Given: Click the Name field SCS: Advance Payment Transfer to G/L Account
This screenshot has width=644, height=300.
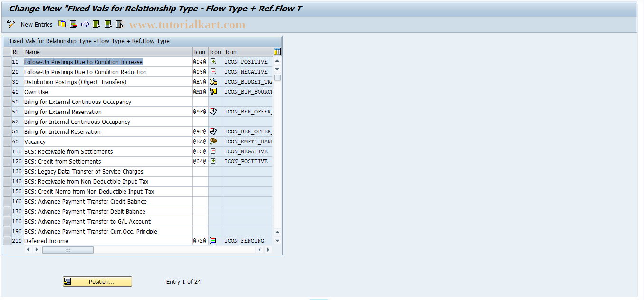Looking at the screenshot, I should click(x=108, y=221).
